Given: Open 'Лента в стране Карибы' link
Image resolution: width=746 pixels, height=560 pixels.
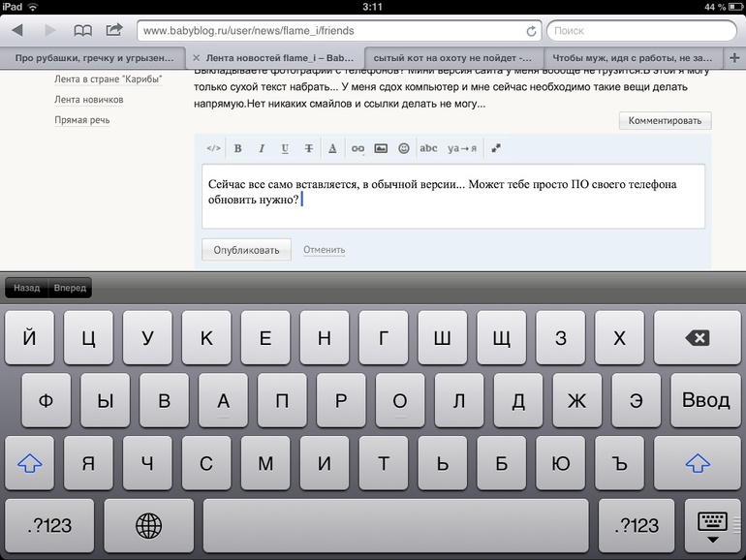Looking at the screenshot, I should [x=108, y=79].
